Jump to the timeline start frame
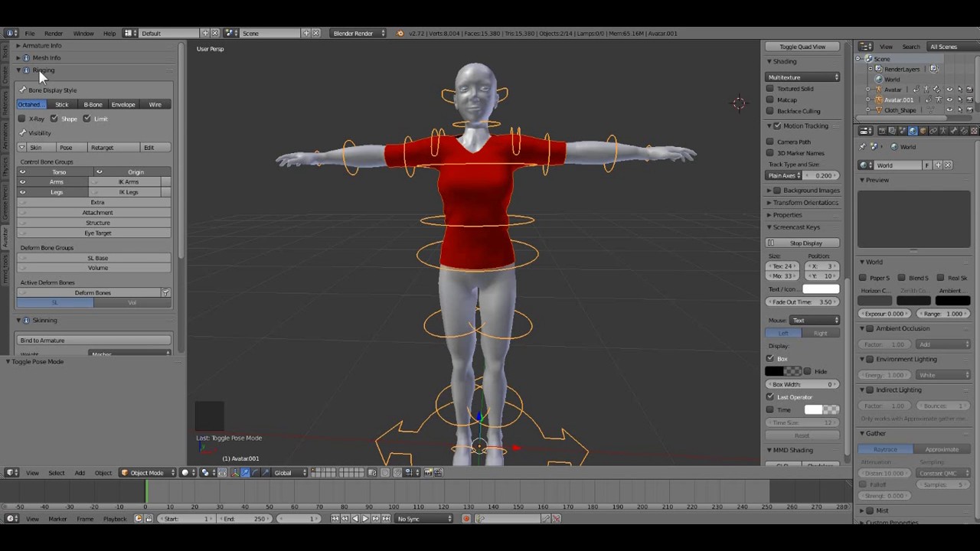The width and height of the screenshot is (980, 551). (x=335, y=519)
